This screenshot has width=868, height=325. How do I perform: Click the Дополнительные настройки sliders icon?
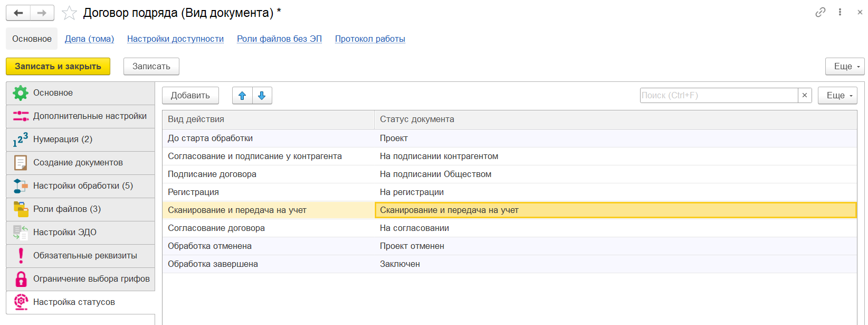(21, 116)
